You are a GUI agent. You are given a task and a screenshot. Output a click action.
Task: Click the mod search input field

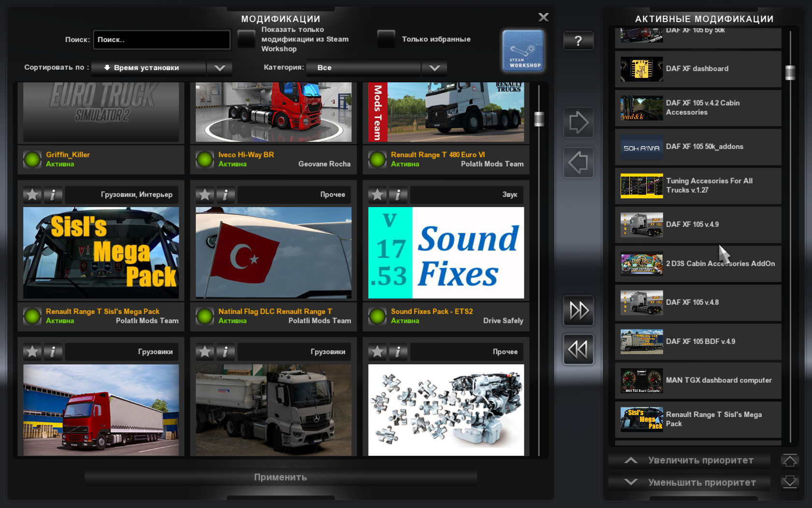pos(162,40)
